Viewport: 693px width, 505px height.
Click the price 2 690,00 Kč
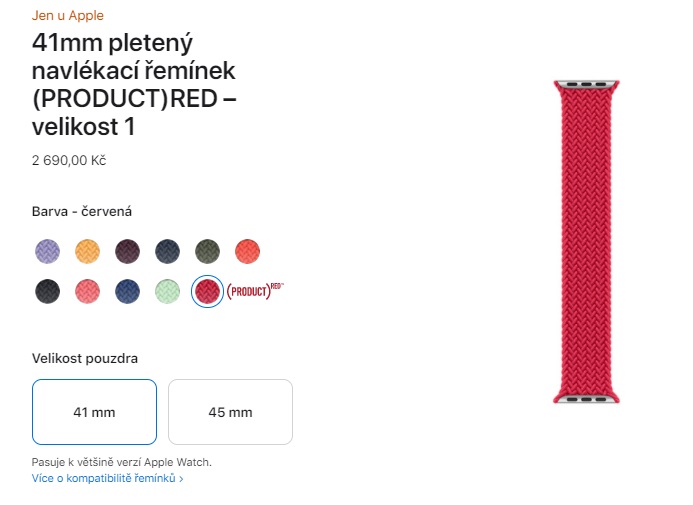click(x=69, y=160)
